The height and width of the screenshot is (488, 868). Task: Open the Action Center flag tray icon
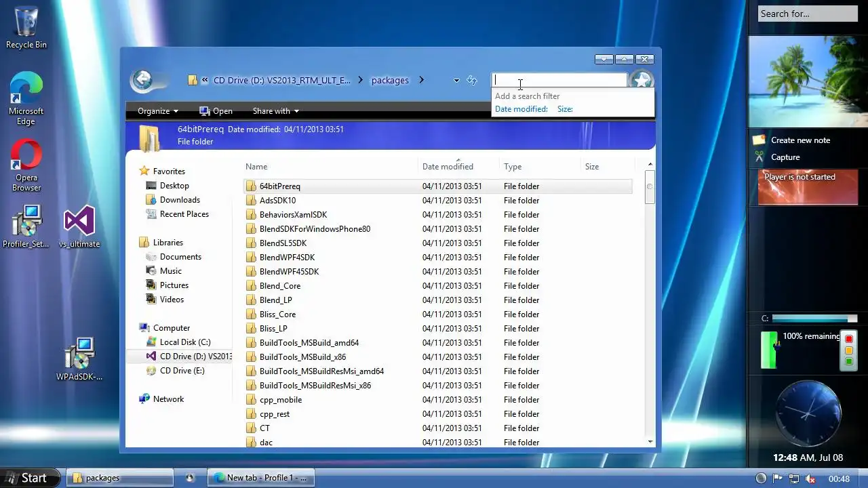(x=778, y=479)
